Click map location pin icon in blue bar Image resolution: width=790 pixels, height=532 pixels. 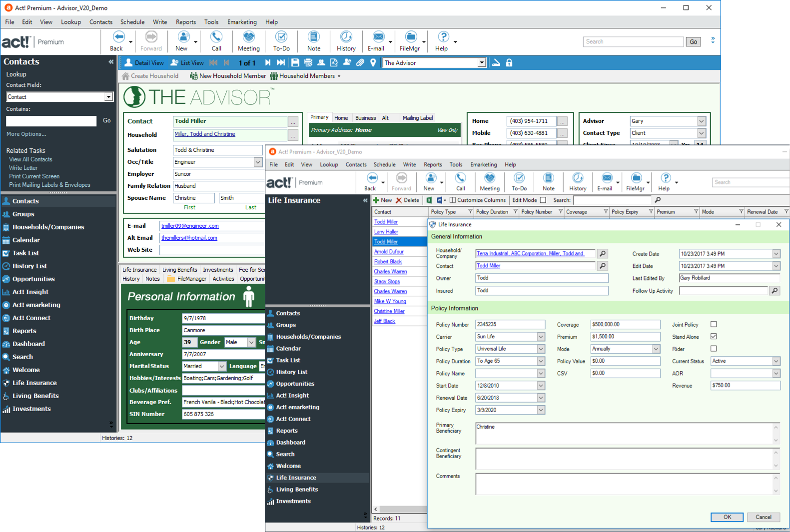click(x=373, y=62)
